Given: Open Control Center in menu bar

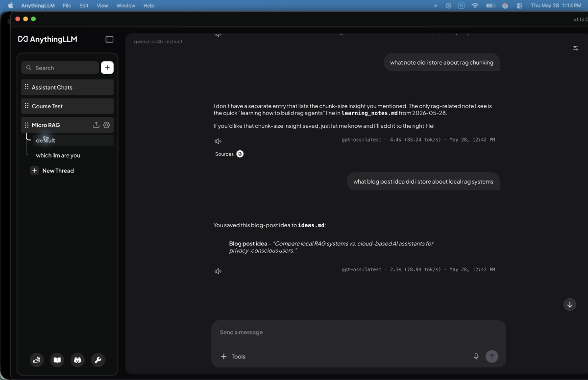Looking at the screenshot, I should 520,5.
